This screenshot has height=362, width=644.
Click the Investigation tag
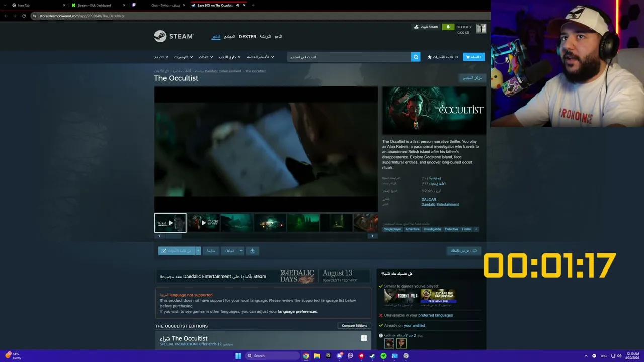432,229
